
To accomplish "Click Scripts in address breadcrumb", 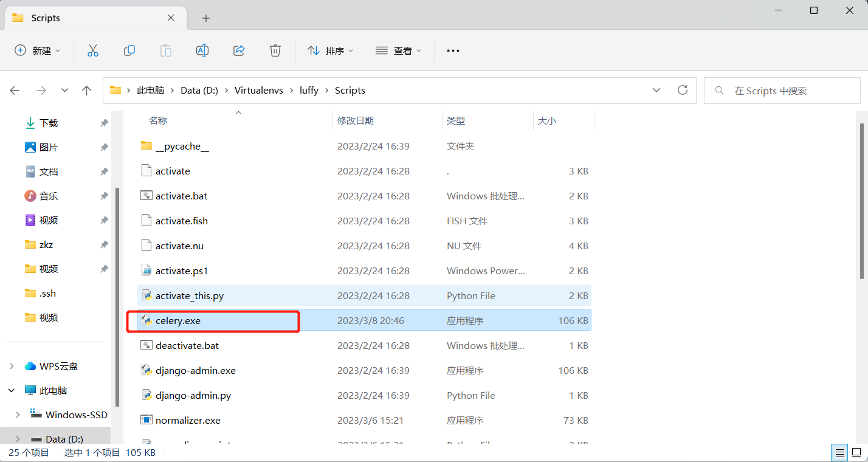I will 350,91.
